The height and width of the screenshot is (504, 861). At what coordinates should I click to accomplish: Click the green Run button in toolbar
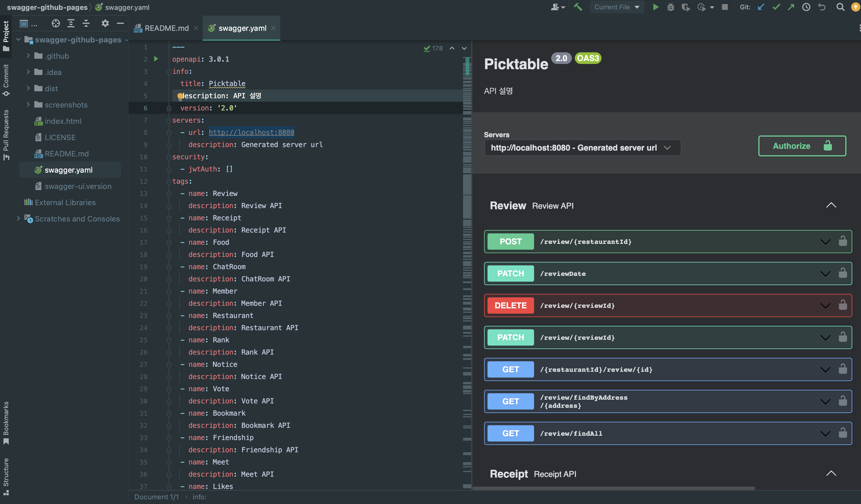(655, 7)
